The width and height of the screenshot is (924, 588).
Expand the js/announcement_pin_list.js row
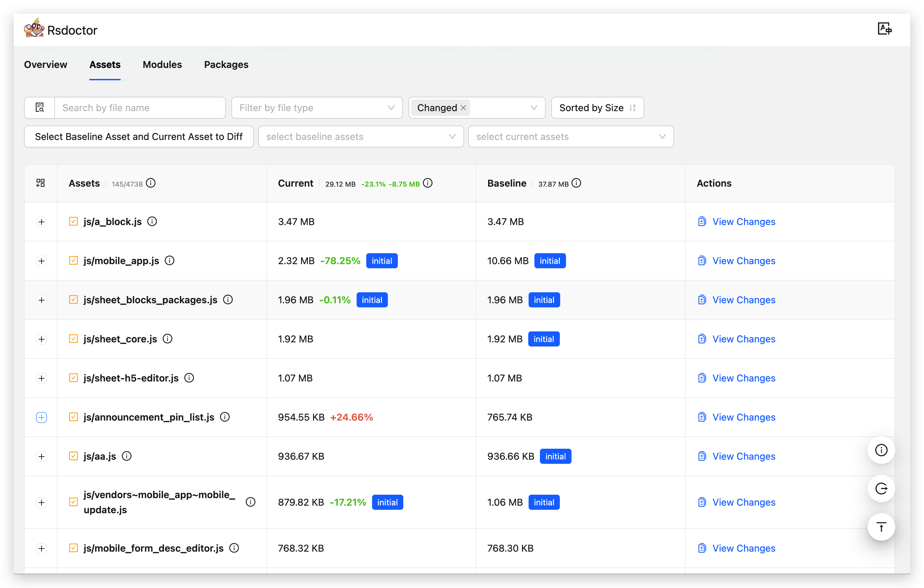coord(42,417)
